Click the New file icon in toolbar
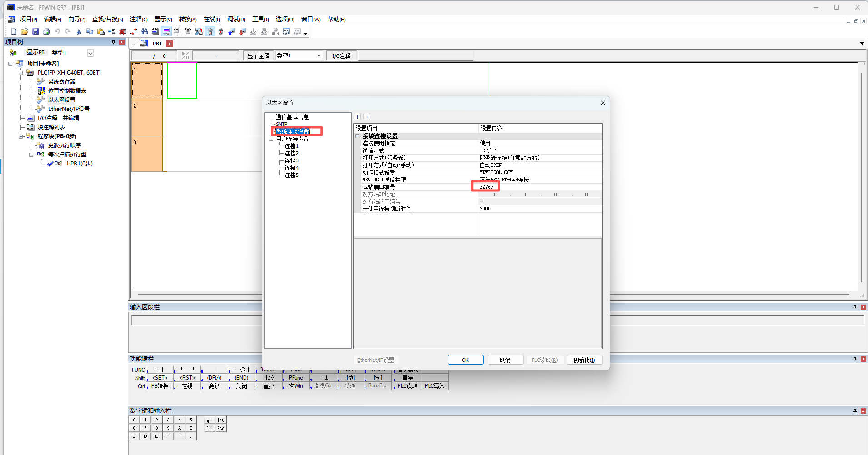Image resolution: width=868 pixels, height=455 pixels. [14, 31]
